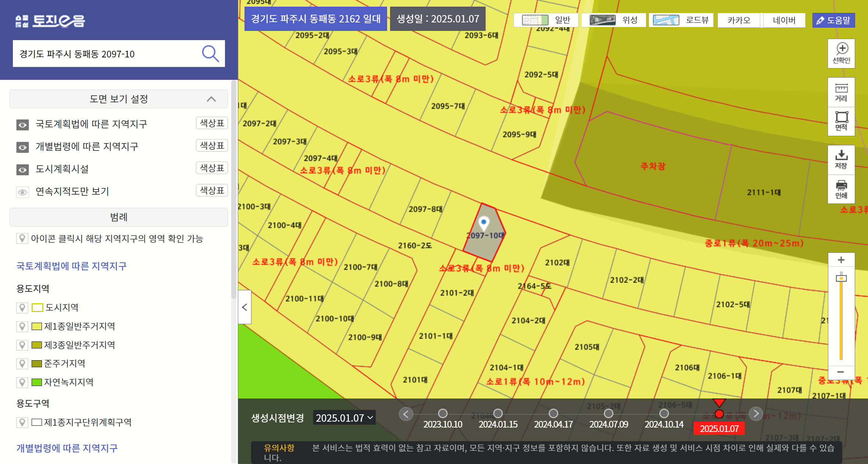
Task: Click the search magnifier icon
Action: pos(210,54)
